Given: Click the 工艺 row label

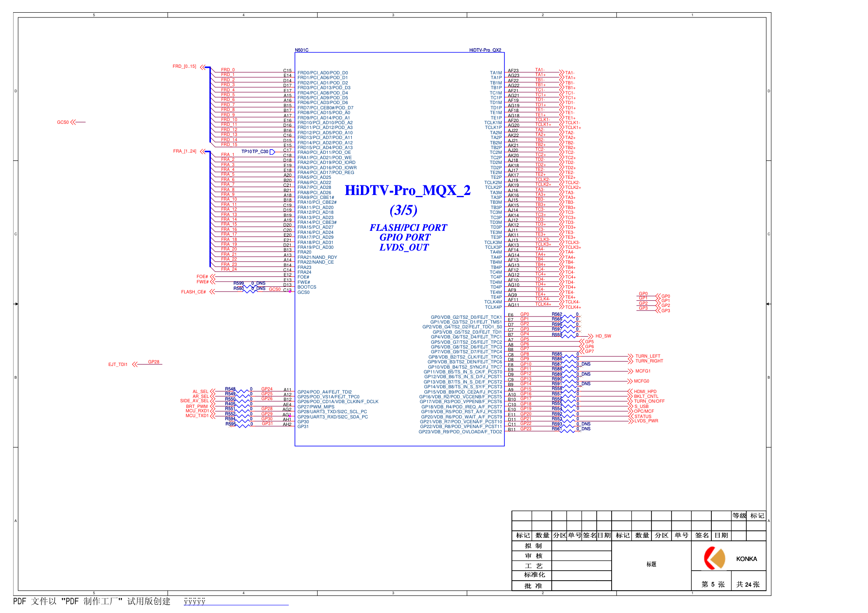Looking at the screenshot, I should pyautogui.click(x=533, y=566).
